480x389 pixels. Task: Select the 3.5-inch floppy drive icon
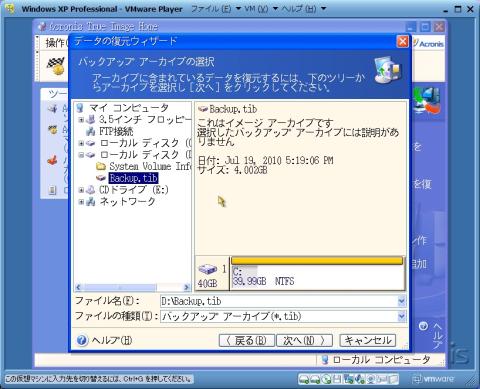coord(90,119)
